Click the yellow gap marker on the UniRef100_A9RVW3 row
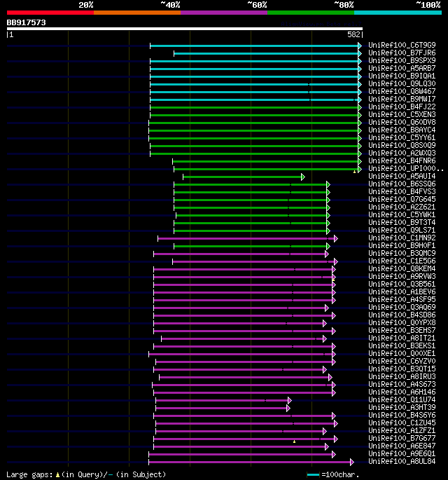Image resolution: width=448 pixels, height=480 pixels. click(333, 280)
